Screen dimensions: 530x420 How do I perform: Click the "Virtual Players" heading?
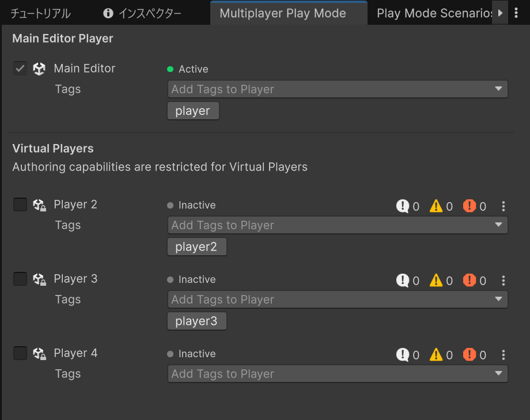[x=53, y=149]
